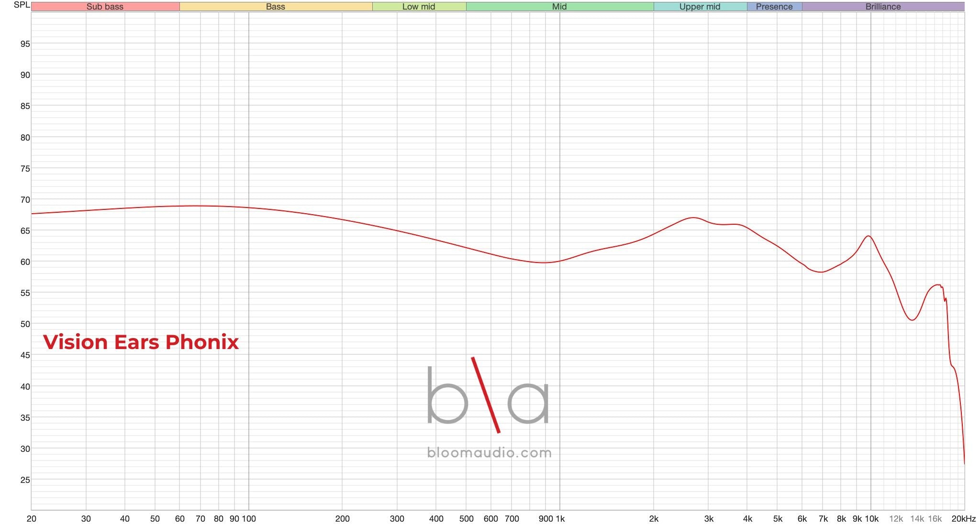Click the 1k frequency axis label
The width and height of the screenshot is (980, 525).
pyautogui.click(x=560, y=519)
